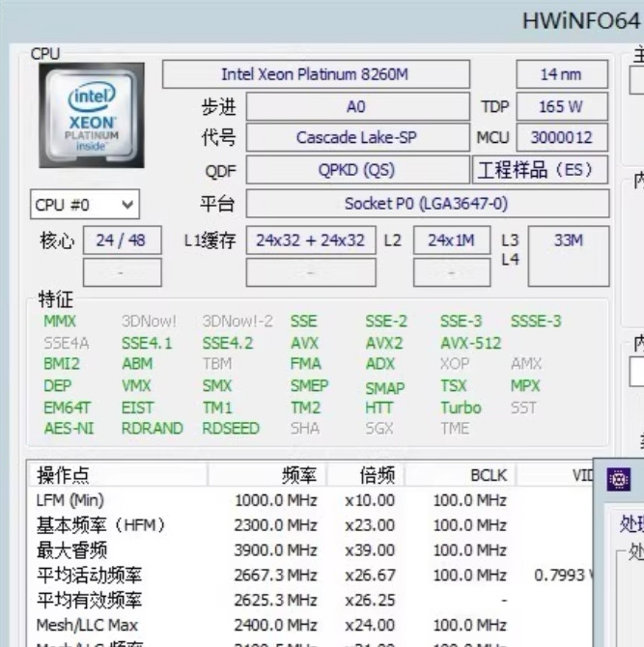Click the Socket P0 (LGA3647-0) platform field
The image size is (644, 647).
coord(428,204)
